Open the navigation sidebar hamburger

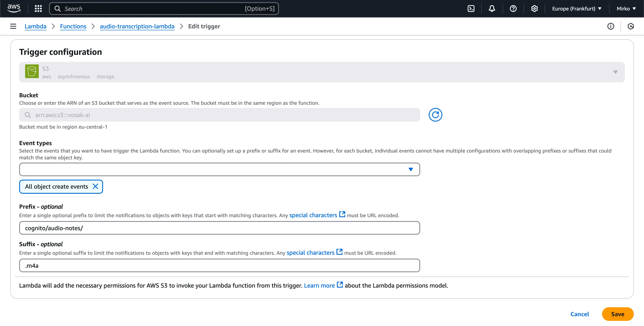coord(13,26)
